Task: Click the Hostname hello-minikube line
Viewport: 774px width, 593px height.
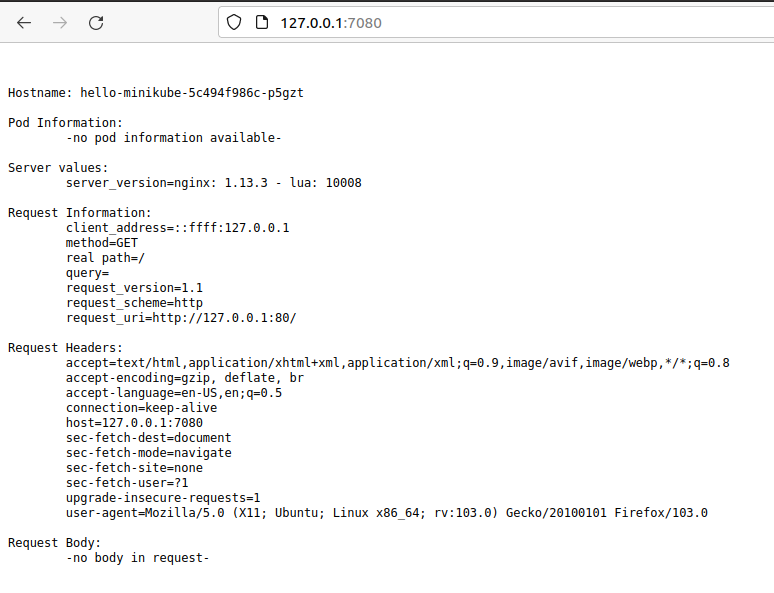Action: coord(155,93)
